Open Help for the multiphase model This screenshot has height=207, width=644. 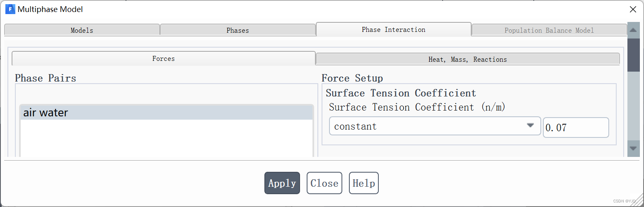pyautogui.click(x=364, y=183)
